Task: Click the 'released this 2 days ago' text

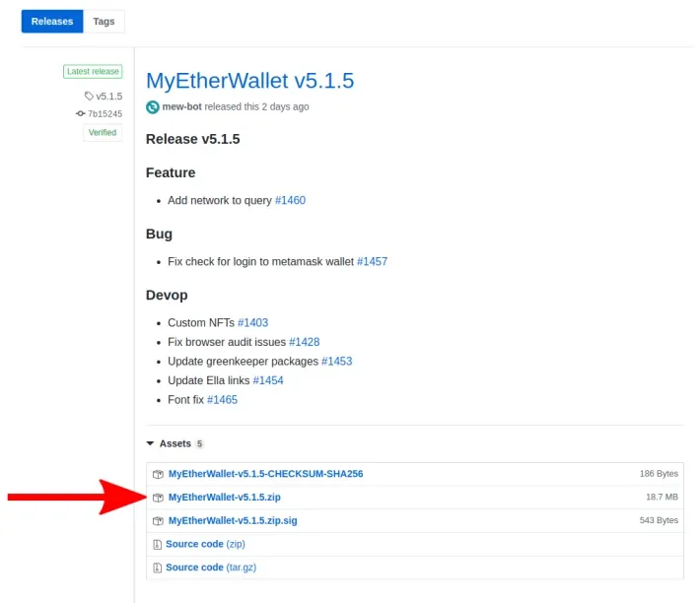Action: pyautogui.click(x=256, y=106)
